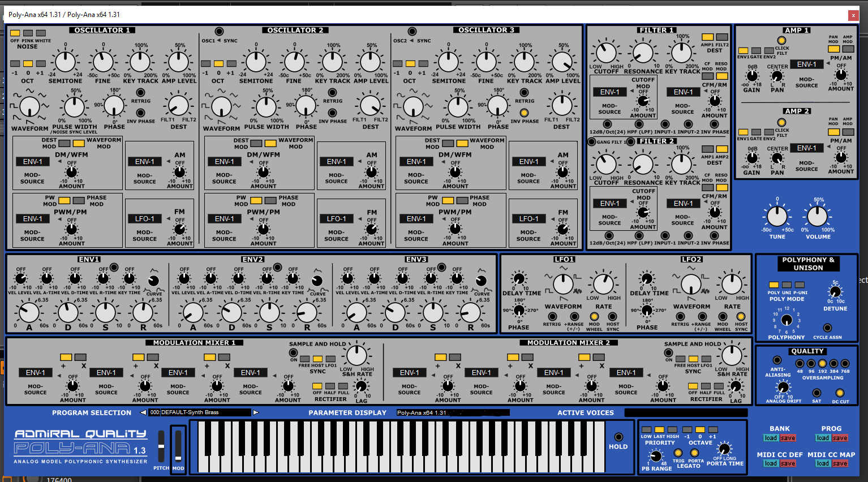Toggle the LFO2 HOST SYNC button
The image size is (868, 482).
pyautogui.click(x=741, y=317)
